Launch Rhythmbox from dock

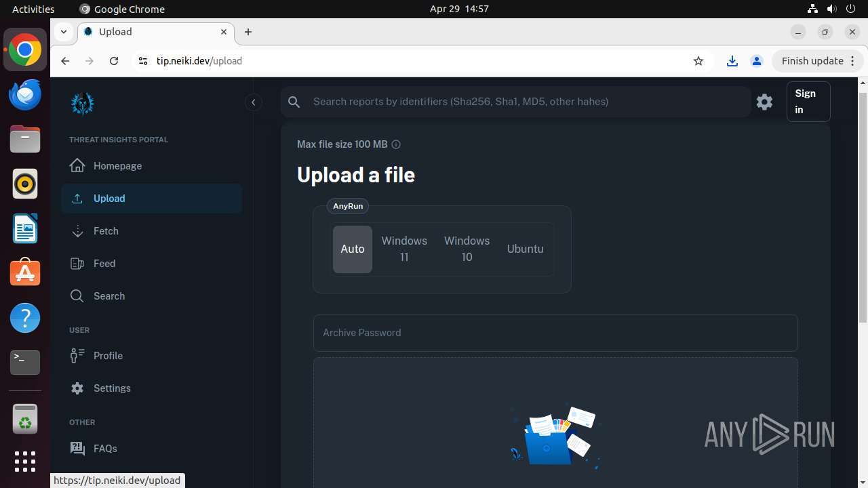(x=25, y=184)
